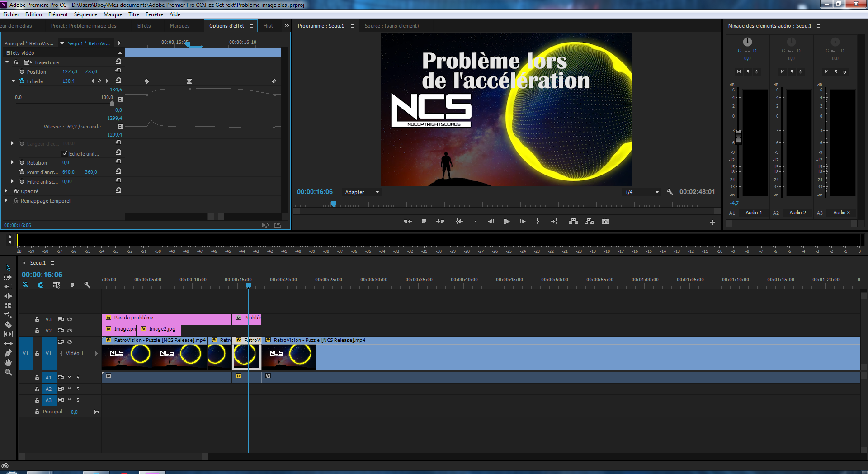Expand the Opacité effect

click(x=6, y=191)
